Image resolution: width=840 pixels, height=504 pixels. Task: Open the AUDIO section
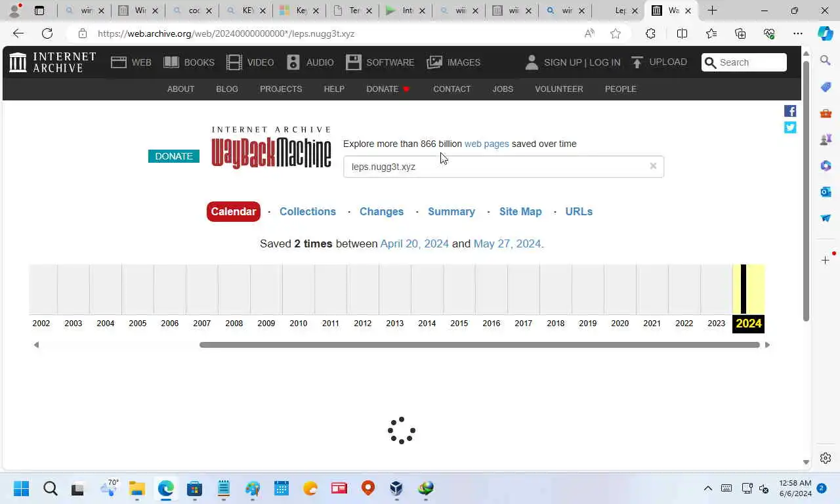coord(310,62)
